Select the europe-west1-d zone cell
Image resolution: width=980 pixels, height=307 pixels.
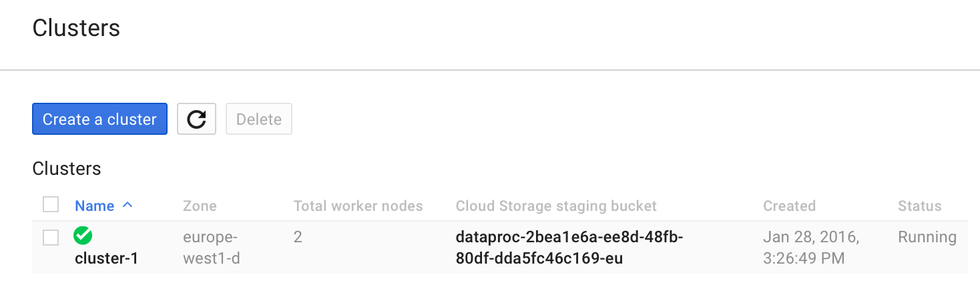[211, 248]
